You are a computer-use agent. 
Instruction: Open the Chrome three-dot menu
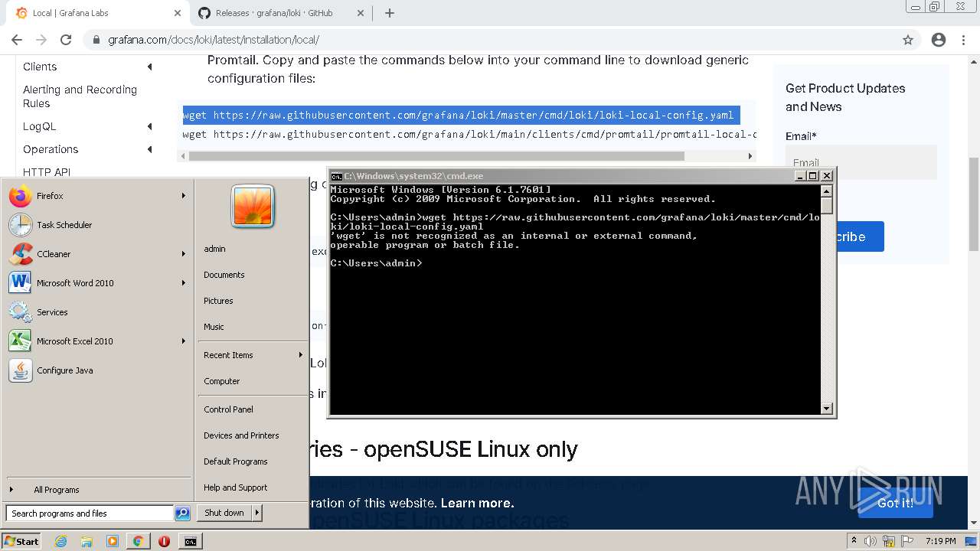964,40
